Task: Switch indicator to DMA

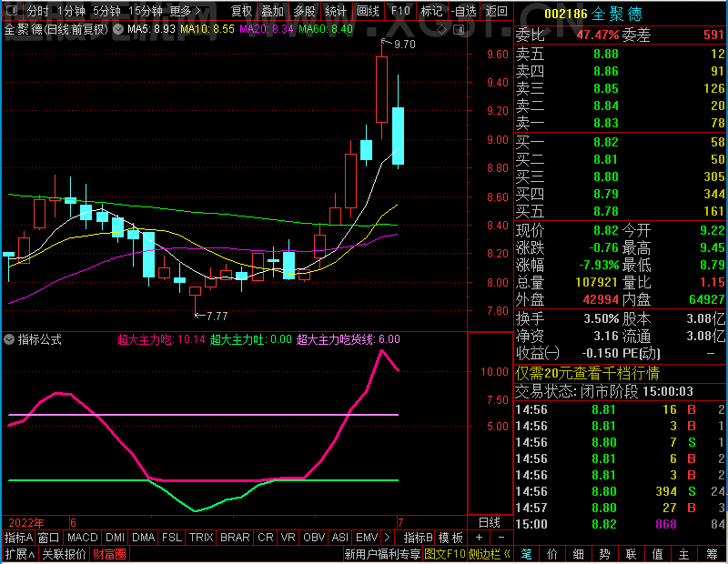Action: (x=144, y=538)
